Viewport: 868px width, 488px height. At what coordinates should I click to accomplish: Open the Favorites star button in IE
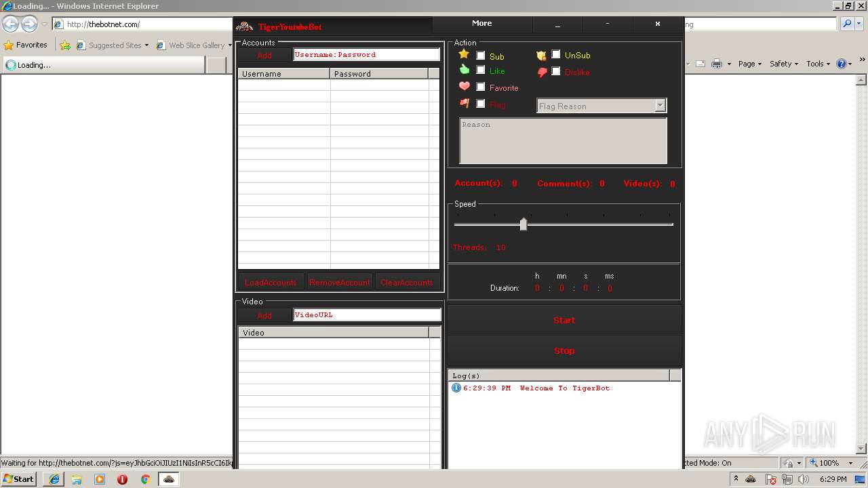click(26, 45)
